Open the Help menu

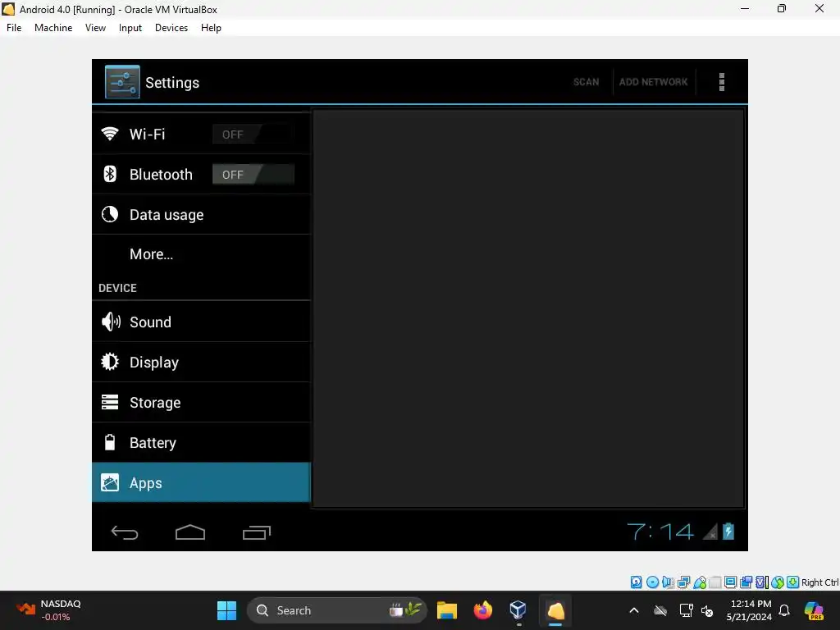pos(211,28)
